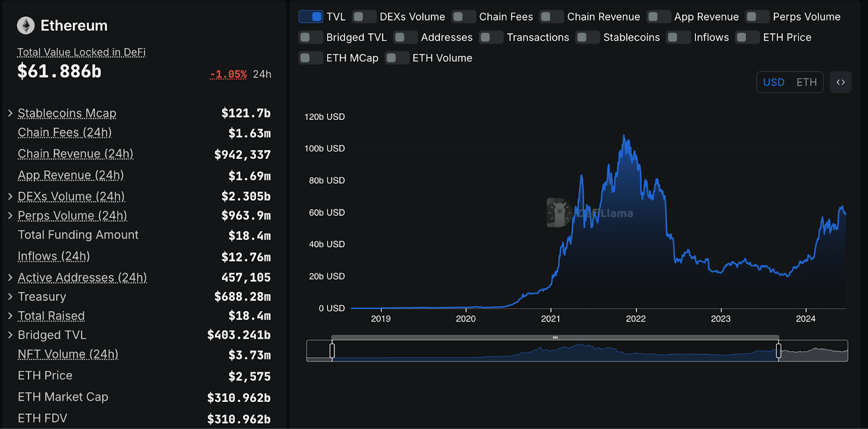
Task: Click the Inflows (24h) label
Action: click(54, 256)
